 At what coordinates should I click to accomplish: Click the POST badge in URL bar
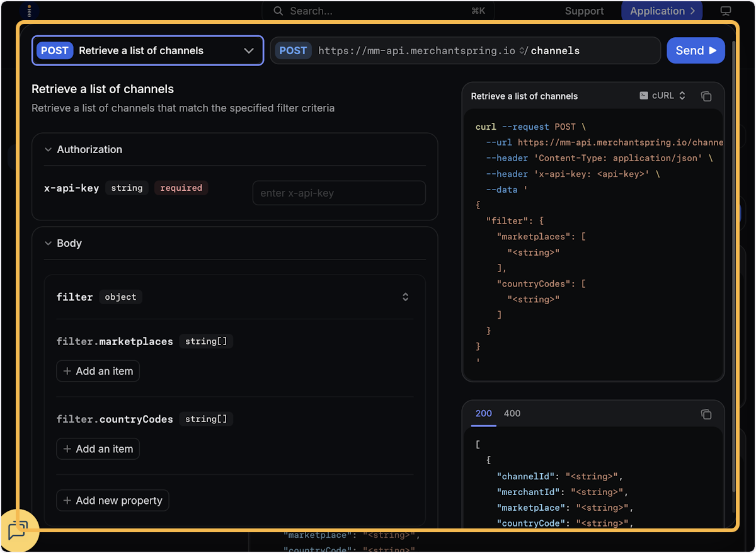pyautogui.click(x=293, y=50)
